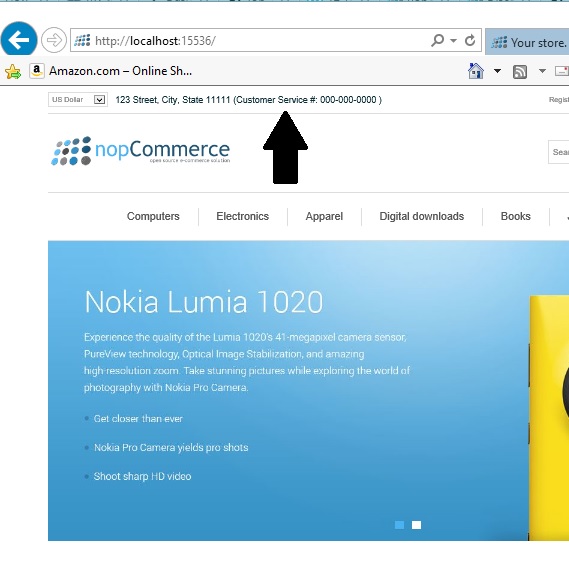Click the add-to-favorites star icon
569x561 pixels.
[x=13, y=71]
